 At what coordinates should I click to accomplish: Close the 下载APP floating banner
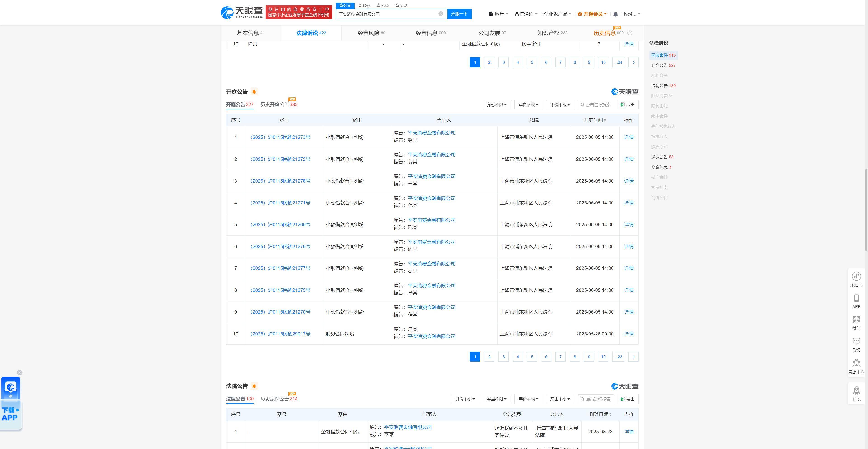point(19,373)
